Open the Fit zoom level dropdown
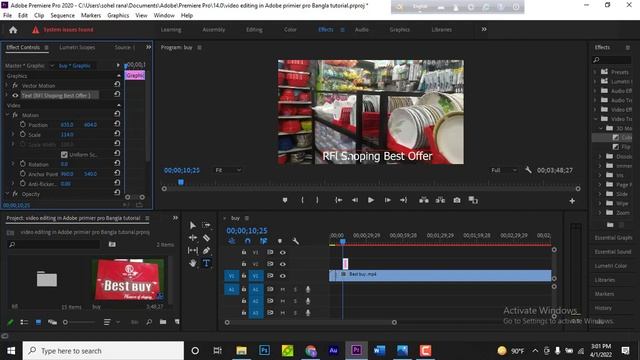The width and height of the screenshot is (640, 360). (x=228, y=170)
